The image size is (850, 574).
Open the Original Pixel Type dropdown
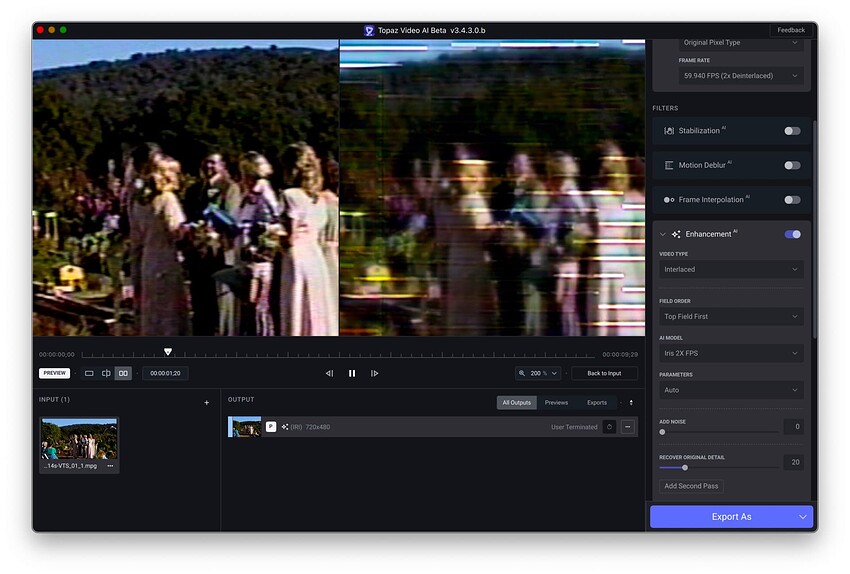[x=740, y=43]
